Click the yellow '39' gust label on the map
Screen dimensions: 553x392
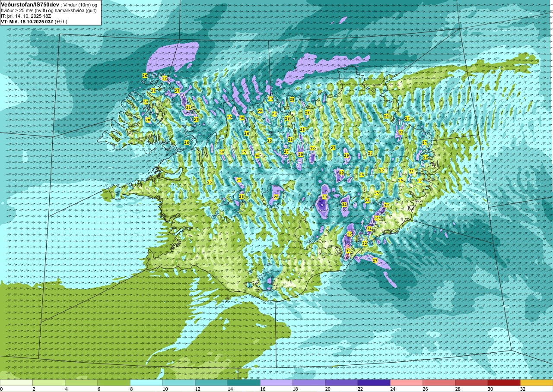pyautogui.click(x=348, y=251)
